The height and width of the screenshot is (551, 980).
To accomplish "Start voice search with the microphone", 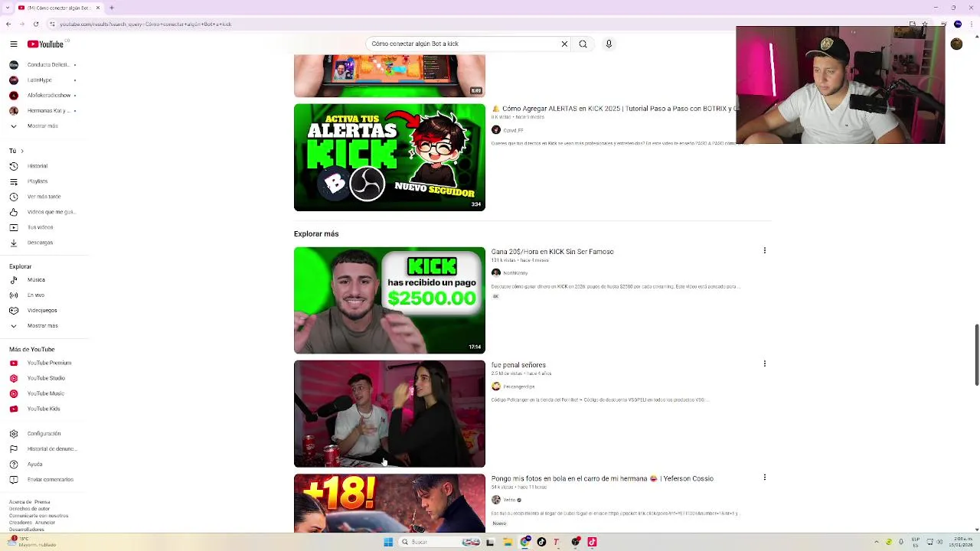I will click(x=609, y=44).
